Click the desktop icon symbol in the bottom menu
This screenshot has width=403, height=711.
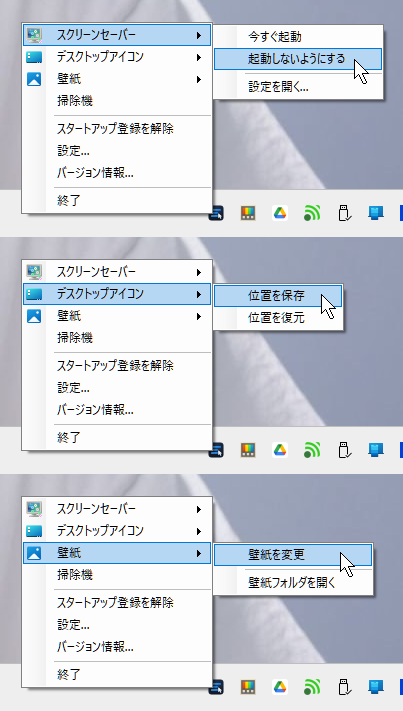34,531
